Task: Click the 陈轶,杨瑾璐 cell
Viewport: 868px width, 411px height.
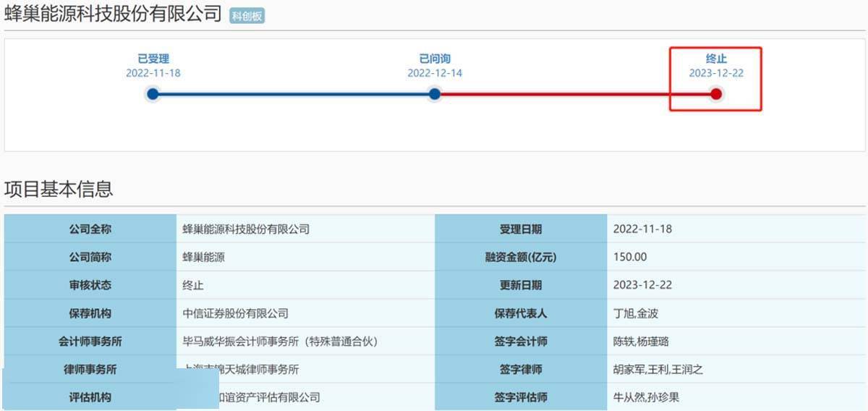Action: [x=737, y=342]
